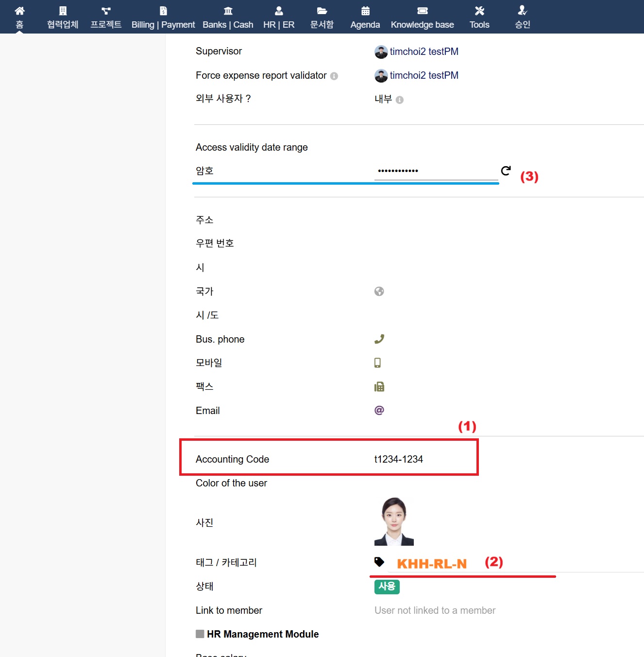Image resolution: width=644 pixels, height=657 pixels.
Task: Click the tag icon beside KHH-RL-N
Action: click(x=379, y=562)
